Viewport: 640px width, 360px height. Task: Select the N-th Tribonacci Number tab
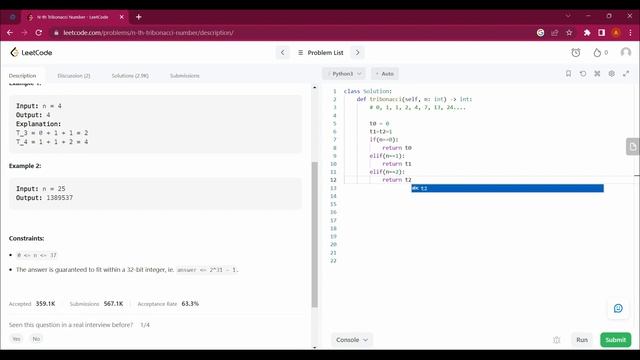pos(76,17)
